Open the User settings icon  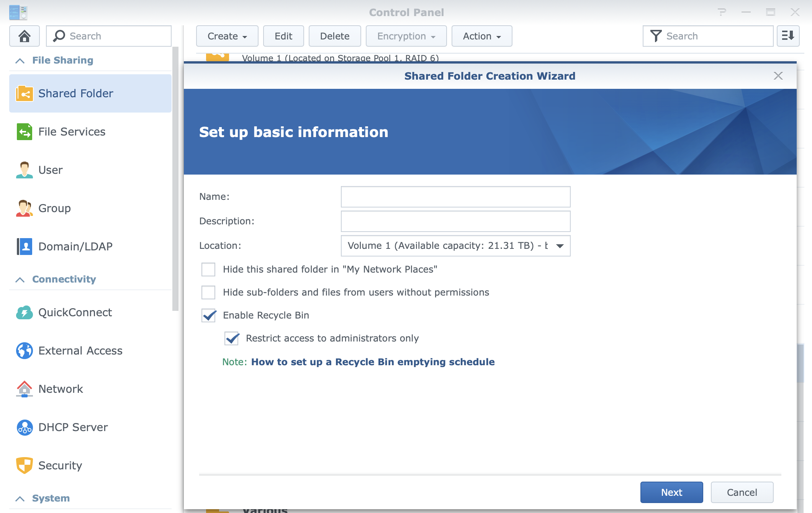point(25,170)
